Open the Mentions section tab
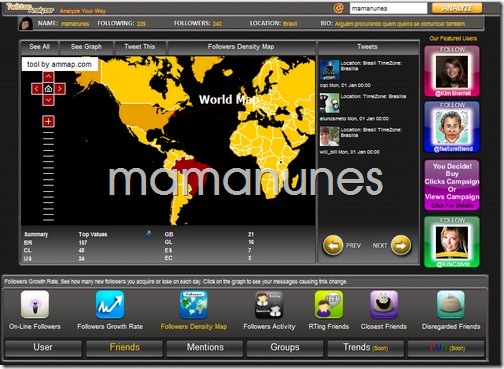The height and width of the screenshot is (369, 504). coord(205,347)
